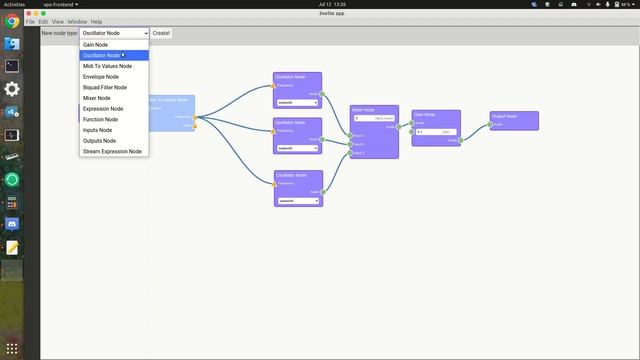640x360 pixels.
Task: Select Biquad Filter Node option
Action: pyautogui.click(x=114, y=87)
